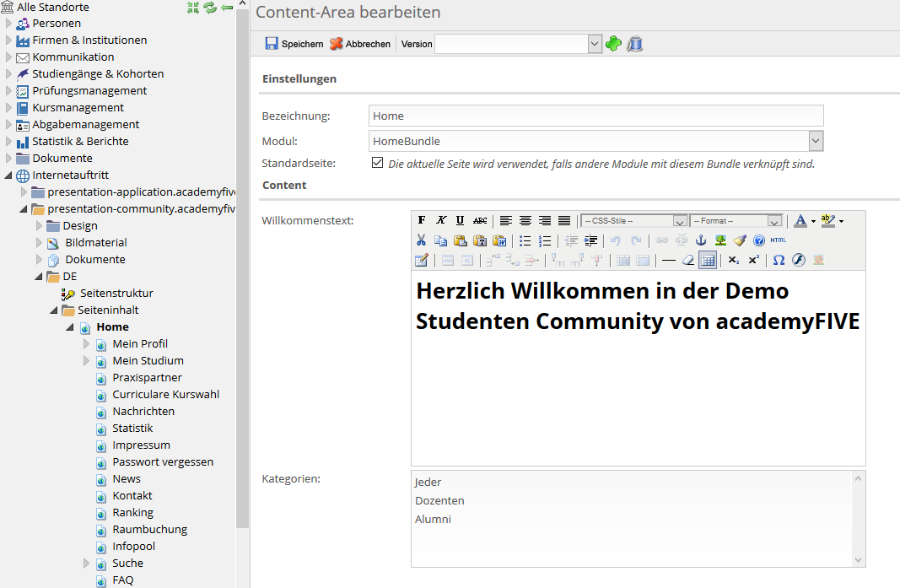Align text left in editor

(x=506, y=220)
